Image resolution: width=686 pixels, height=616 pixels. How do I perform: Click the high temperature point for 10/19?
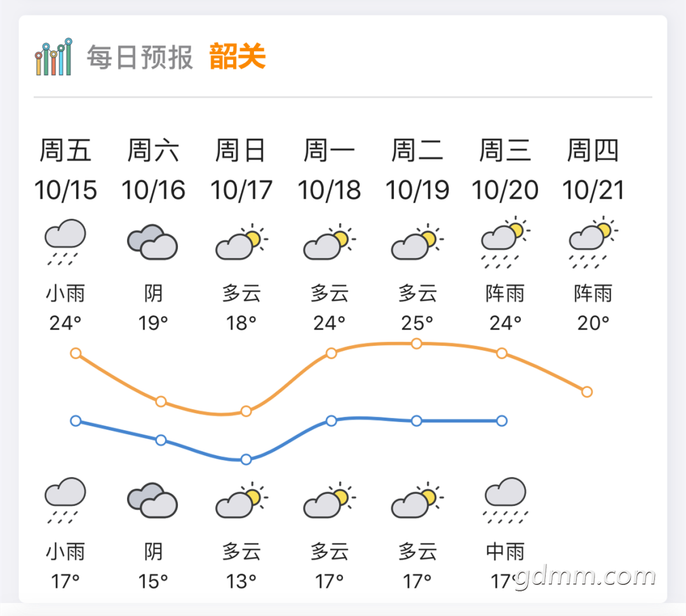coord(417,344)
